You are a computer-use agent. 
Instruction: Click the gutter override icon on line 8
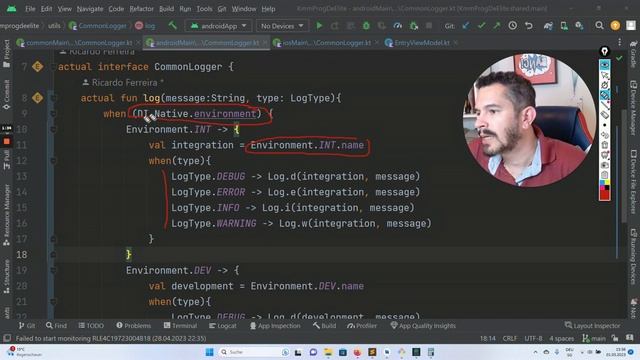point(38,98)
